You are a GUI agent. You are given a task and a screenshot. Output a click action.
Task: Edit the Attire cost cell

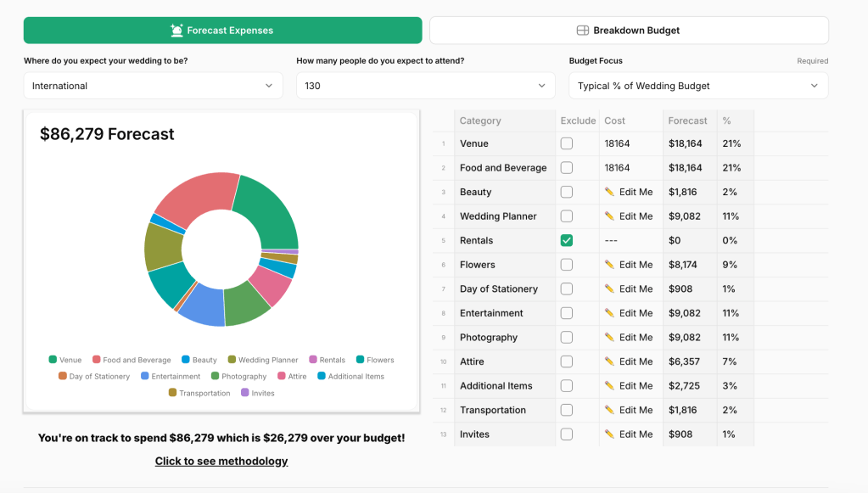(x=630, y=361)
